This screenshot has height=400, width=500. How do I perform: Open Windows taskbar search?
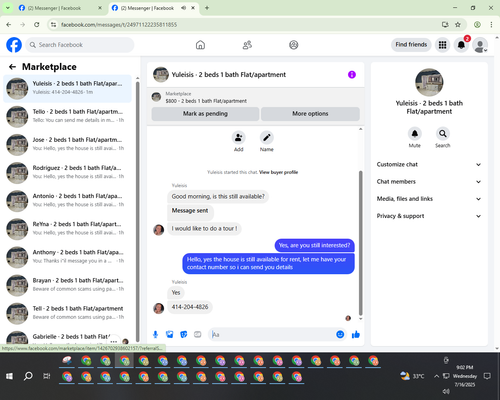28,376
